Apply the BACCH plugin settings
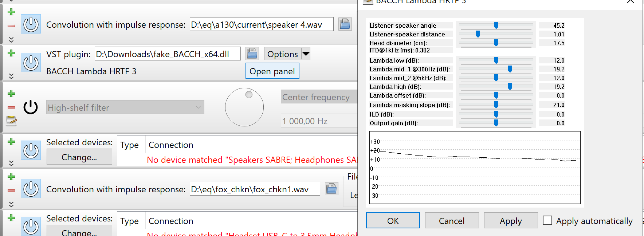This screenshot has width=644, height=236. click(511, 221)
